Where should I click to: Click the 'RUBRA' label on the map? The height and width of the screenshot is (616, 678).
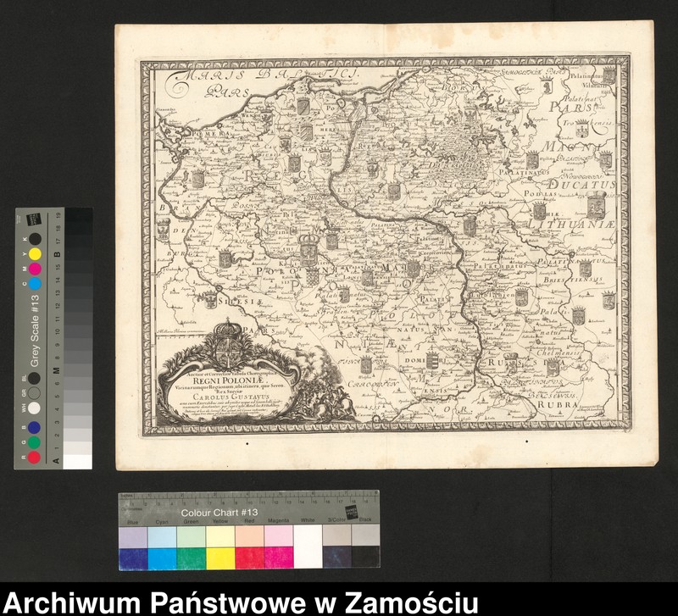click(558, 405)
